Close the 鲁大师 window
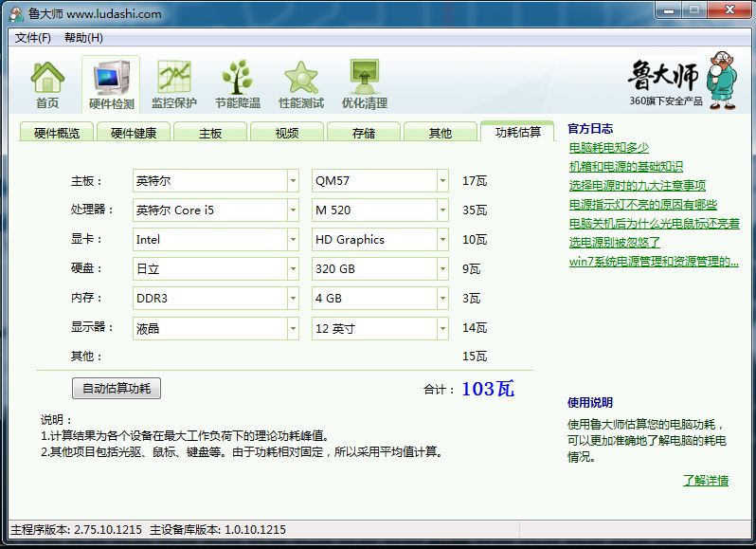This screenshot has height=549, width=756. [x=730, y=10]
